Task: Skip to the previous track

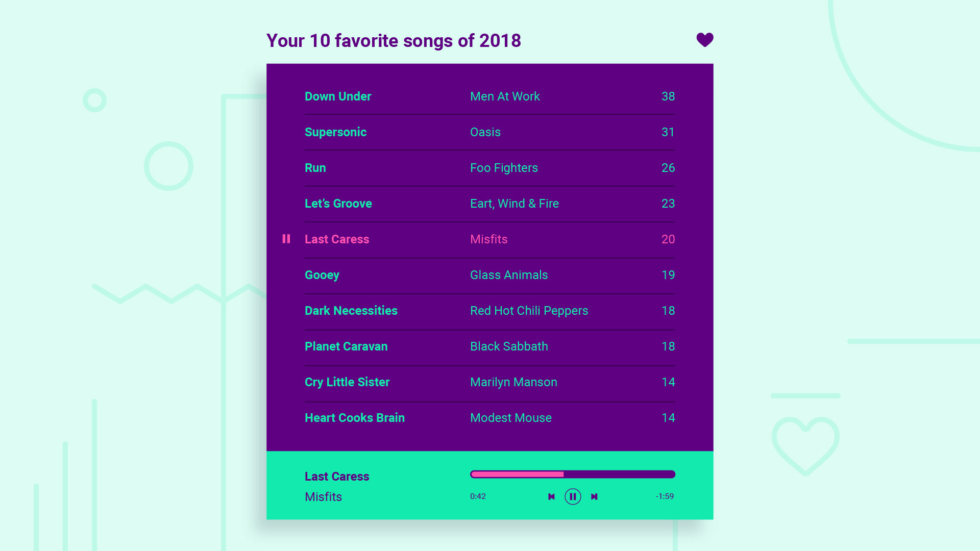Action: pos(551,496)
